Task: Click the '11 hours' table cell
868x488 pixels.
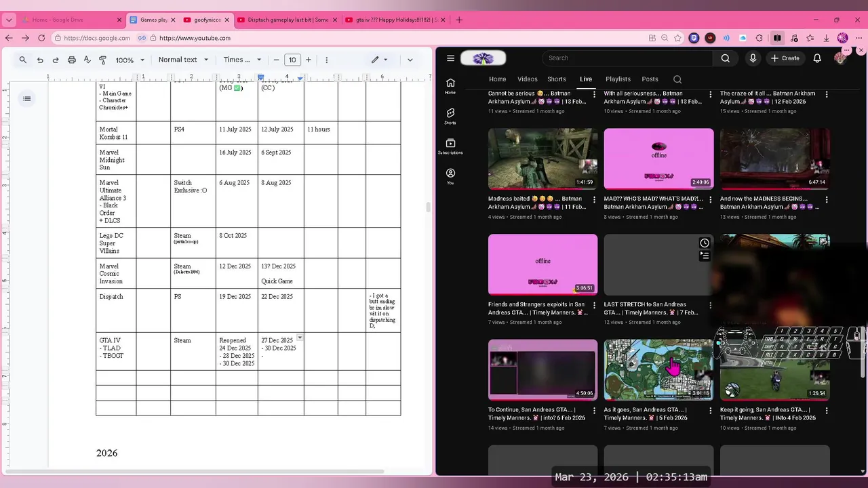Action: 321,133
